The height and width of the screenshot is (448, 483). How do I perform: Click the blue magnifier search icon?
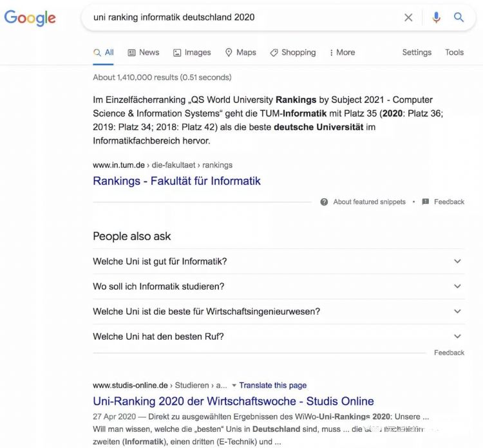(x=459, y=17)
